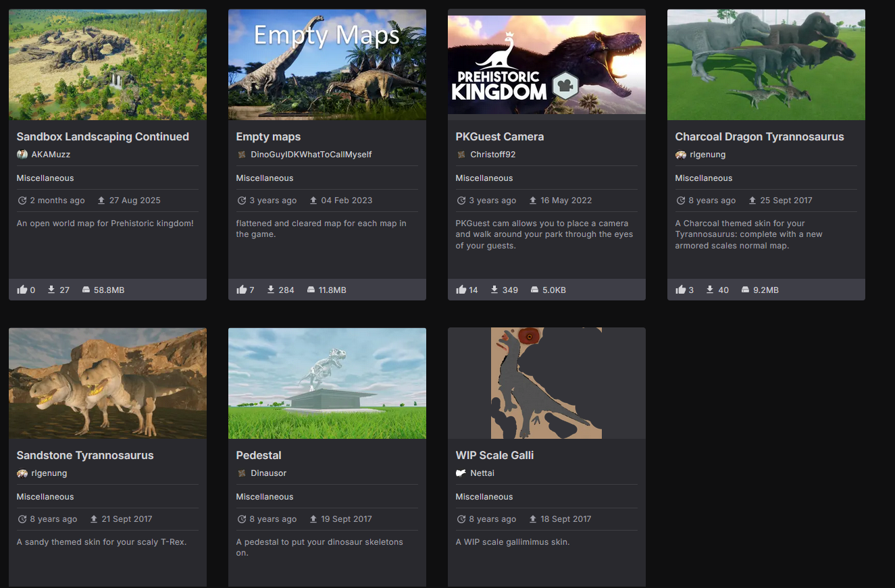Click the Charcoal Dragon Tyrannosaurus title

[760, 136]
